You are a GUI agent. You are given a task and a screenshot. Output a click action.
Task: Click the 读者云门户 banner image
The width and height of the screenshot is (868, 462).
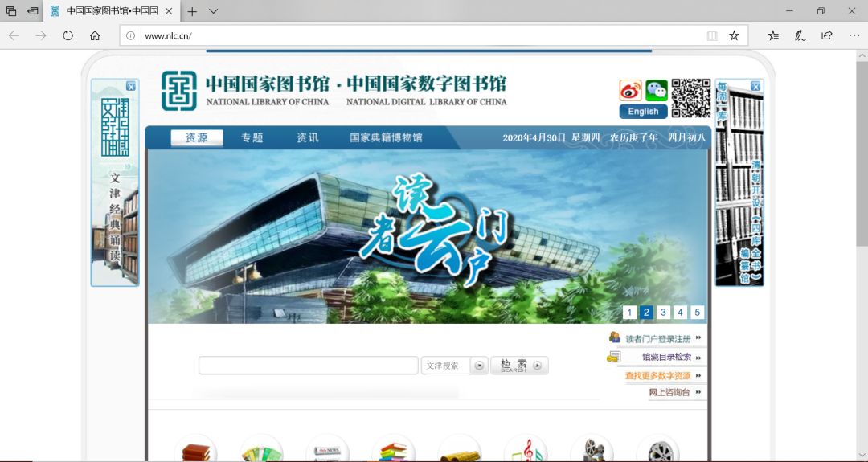click(428, 237)
